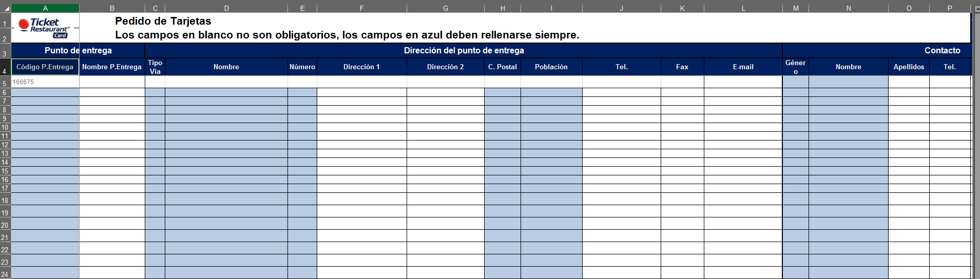
Task: Select the Fax header cell
Action: (682, 67)
